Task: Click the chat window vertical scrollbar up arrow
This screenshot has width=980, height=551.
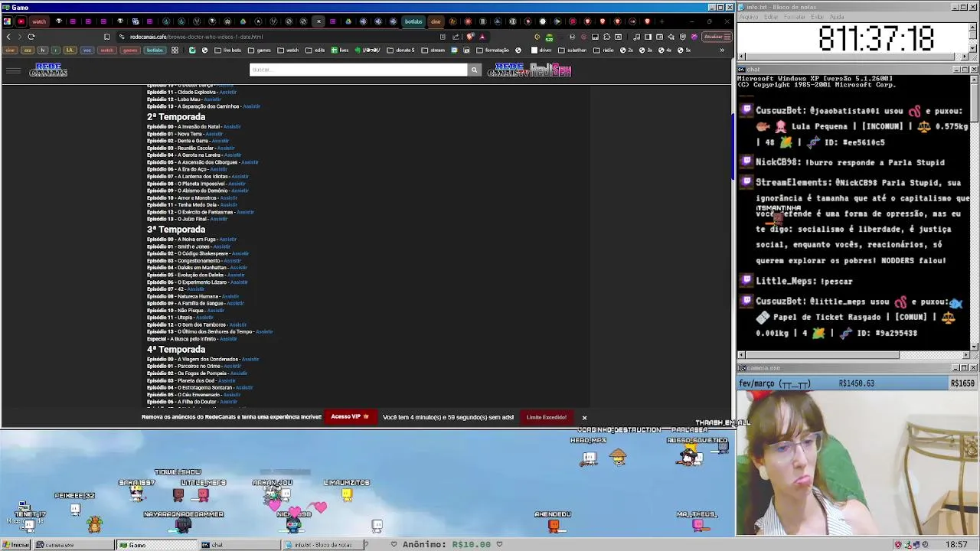Action: tap(974, 79)
